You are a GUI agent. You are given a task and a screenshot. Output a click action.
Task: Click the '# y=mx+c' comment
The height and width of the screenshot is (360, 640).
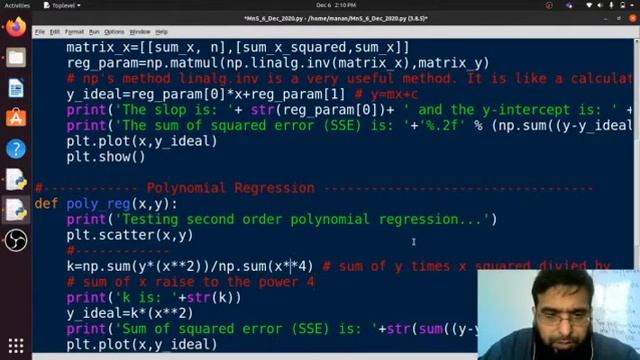coord(386,94)
